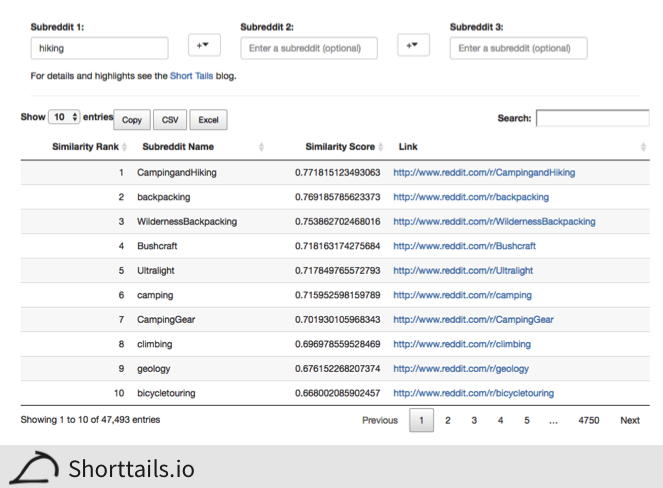Sort by Link column arrows
663x488 pixels.
pyautogui.click(x=643, y=147)
